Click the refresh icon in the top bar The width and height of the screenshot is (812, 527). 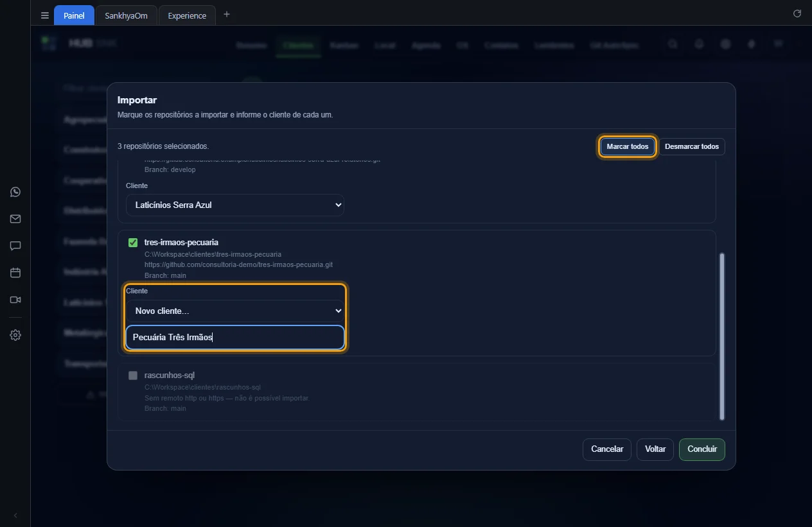click(797, 13)
